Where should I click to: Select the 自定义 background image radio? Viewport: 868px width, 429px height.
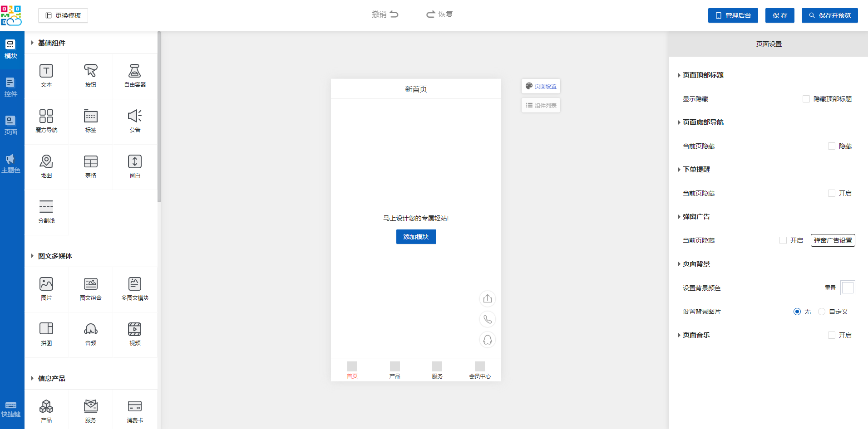[822, 312]
